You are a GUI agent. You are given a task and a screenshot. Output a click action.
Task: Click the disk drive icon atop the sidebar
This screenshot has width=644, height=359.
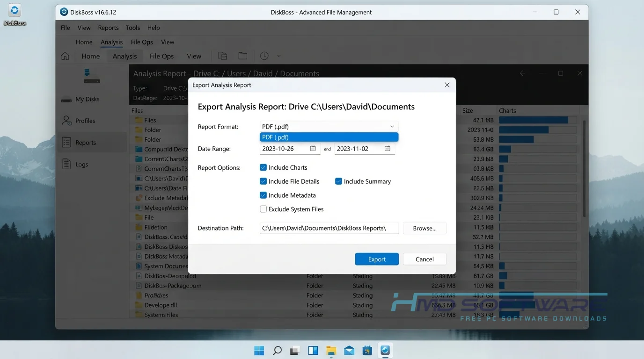(92, 76)
